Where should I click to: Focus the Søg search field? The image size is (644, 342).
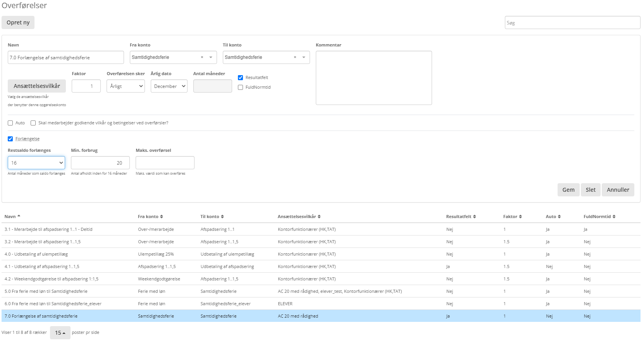pos(572,22)
